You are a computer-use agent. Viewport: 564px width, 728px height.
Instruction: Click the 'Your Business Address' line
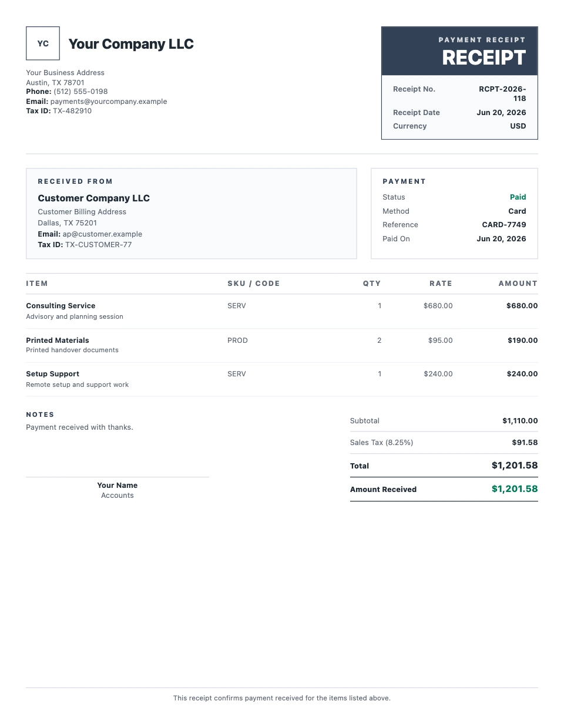[65, 73]
